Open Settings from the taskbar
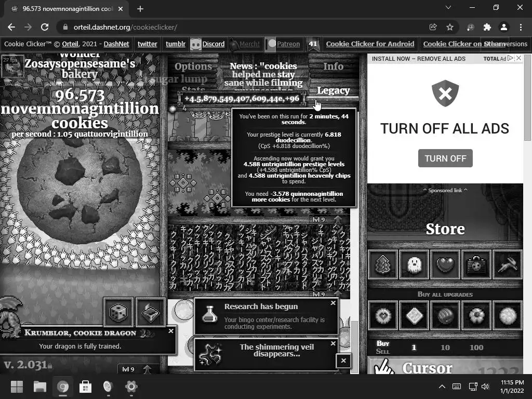532x399 pixels. (x=131, y=387)
